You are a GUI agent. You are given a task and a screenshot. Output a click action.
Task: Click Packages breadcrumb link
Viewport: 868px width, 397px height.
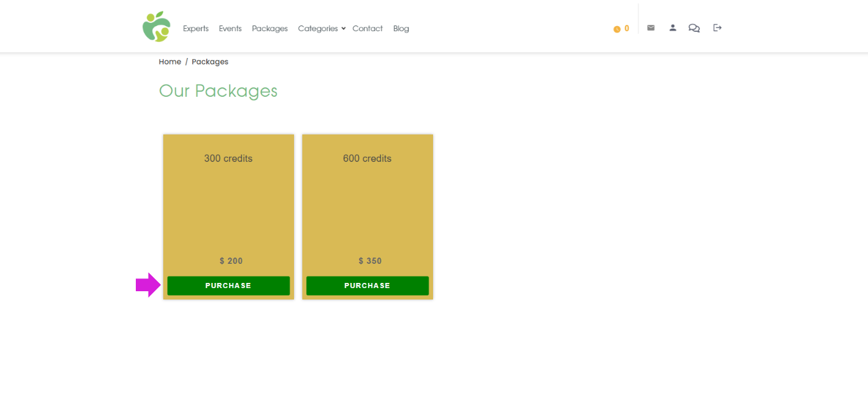click(x=210, y=62)
